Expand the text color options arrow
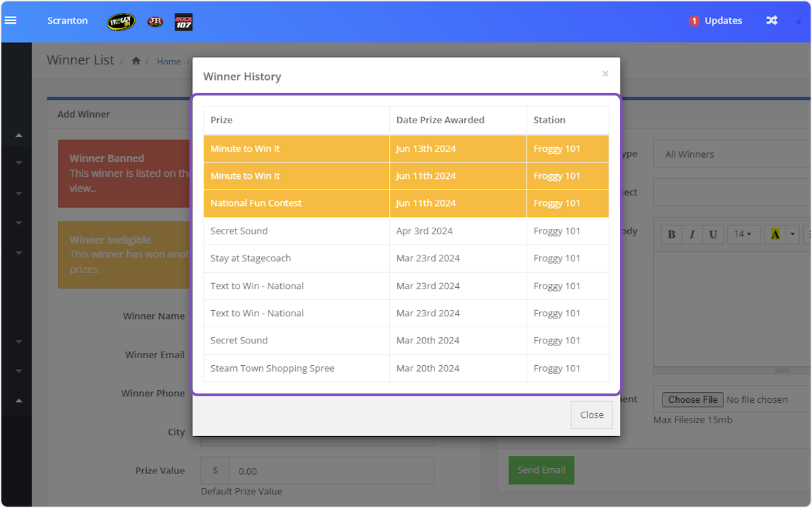 point(793,234)
